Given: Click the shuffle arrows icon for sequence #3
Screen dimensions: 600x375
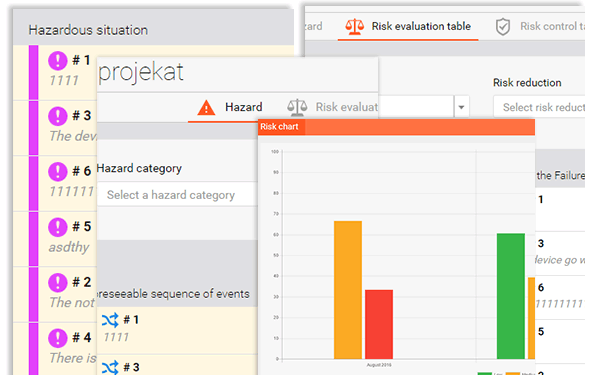Looking at the screenshot, I should click(110, 368).
